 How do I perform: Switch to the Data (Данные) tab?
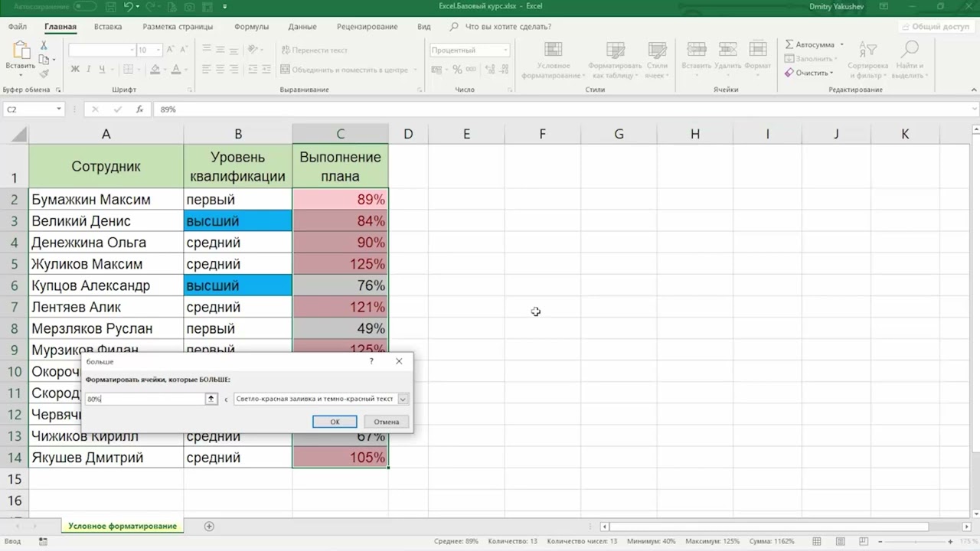(302, 27)
